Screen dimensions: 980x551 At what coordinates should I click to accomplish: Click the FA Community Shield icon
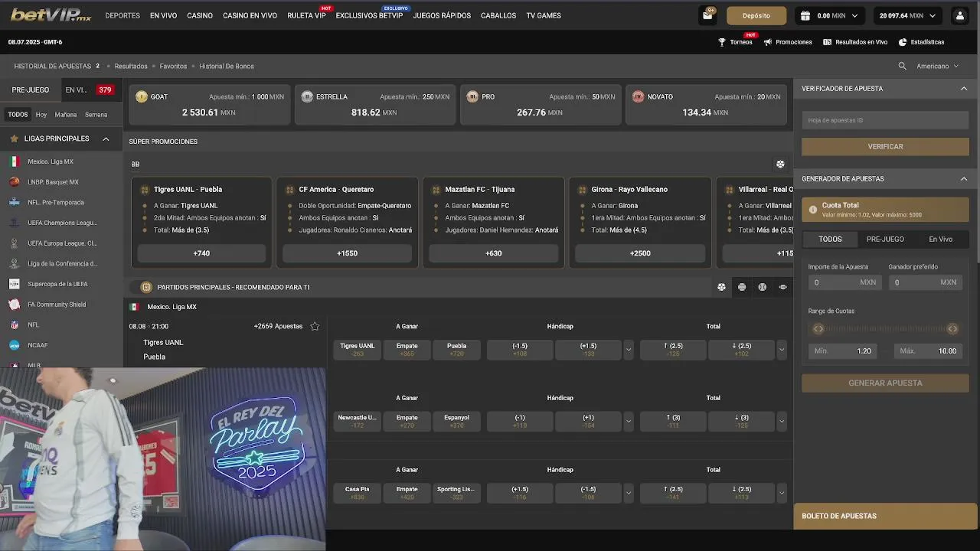14,305
